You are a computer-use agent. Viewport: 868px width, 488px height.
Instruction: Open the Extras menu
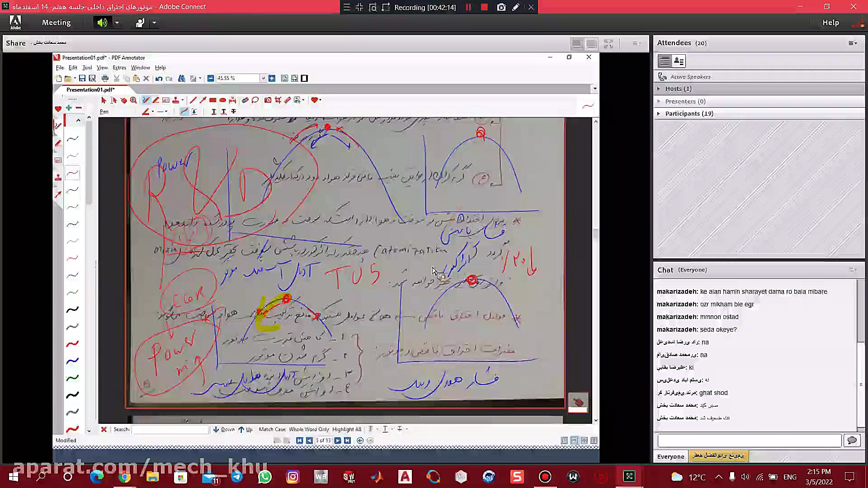(119, 68)
